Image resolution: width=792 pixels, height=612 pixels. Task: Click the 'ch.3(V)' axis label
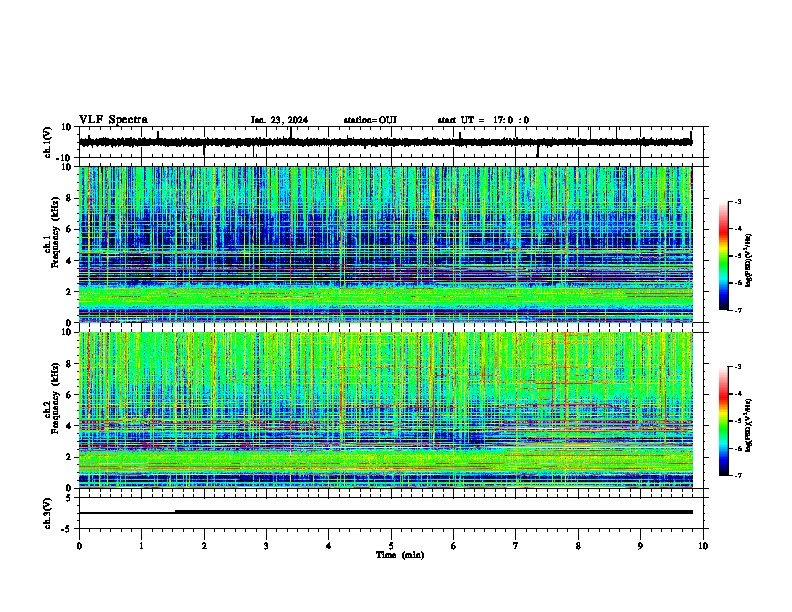click(x=48, y=513)
